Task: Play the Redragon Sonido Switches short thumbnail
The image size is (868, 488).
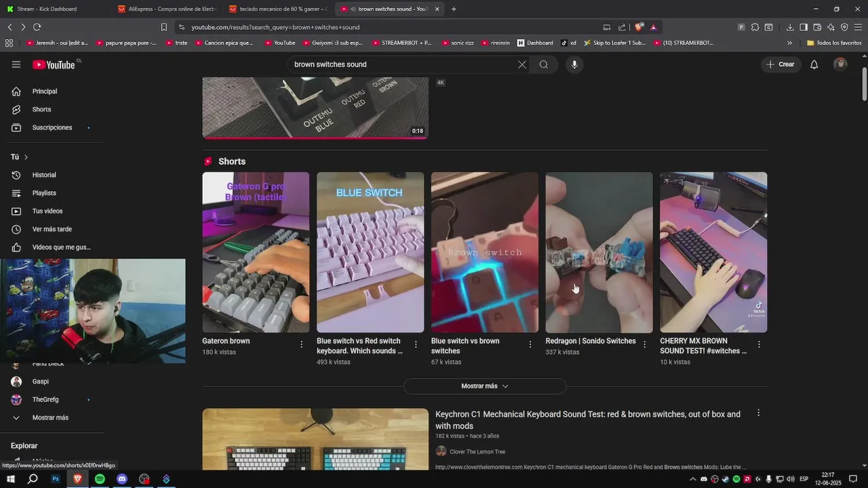Action: tap(599, 252)
